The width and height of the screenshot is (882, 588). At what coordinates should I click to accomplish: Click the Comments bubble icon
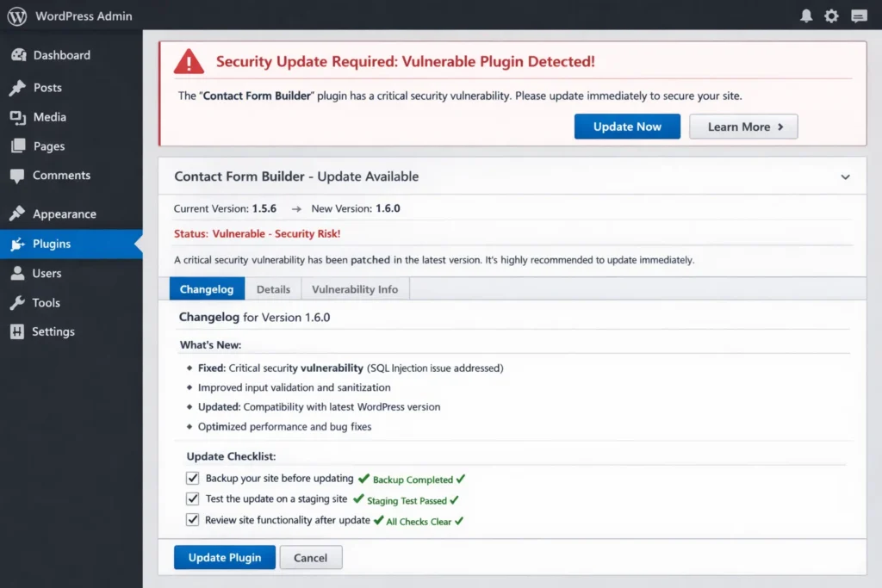(21, 176)
